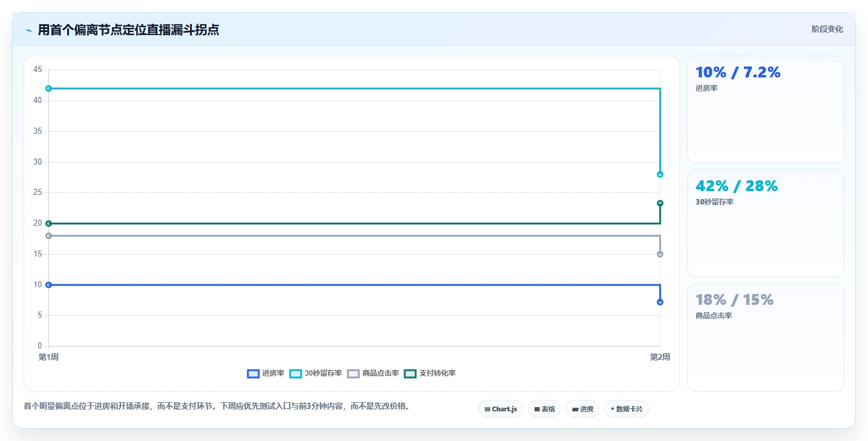Viewport: 868px width, 441px height.
Task: Click 支付转化率 data point at 第2周
Action: [660, 203]
